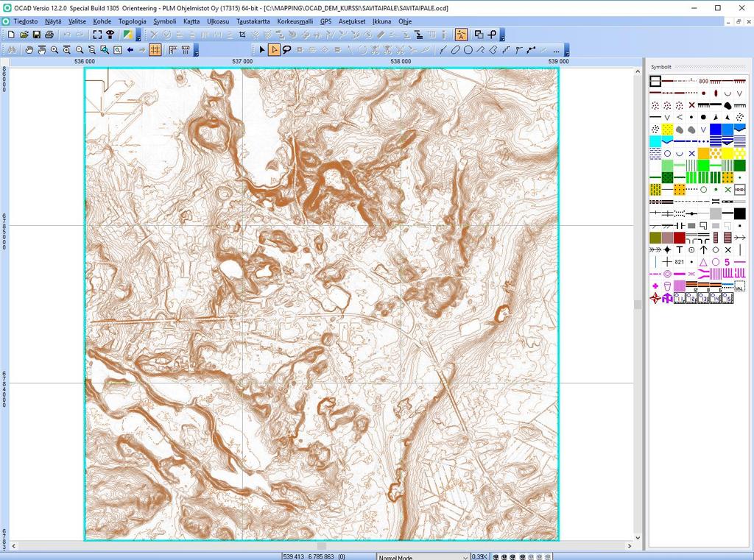Open the Näytä menu
This screenshot has width=754, height=560.
(x=53, y=21)
